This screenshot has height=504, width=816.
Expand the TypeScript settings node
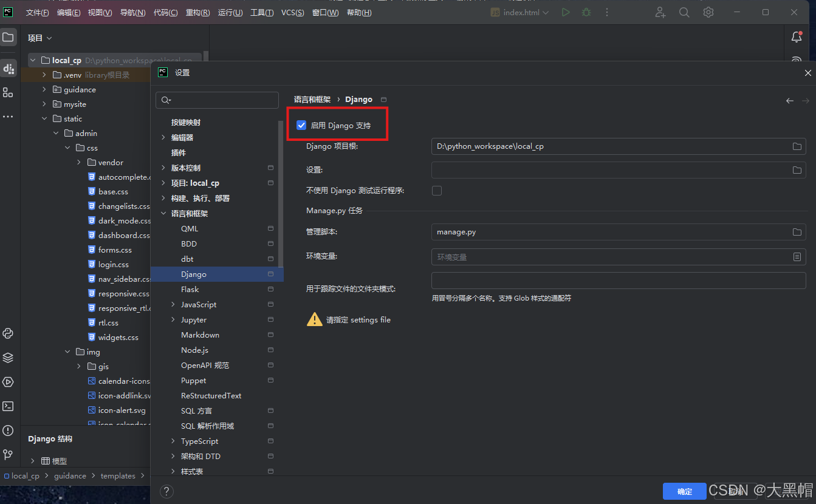pyautogui.click(x=173, y=441)
